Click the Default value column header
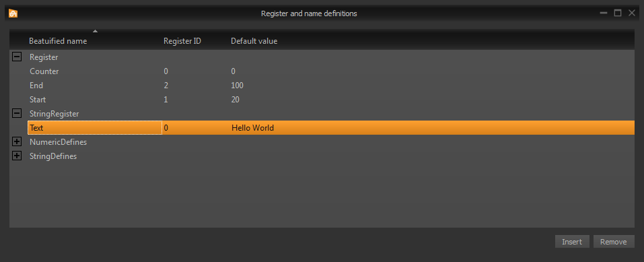 click(x=254, y=41)
